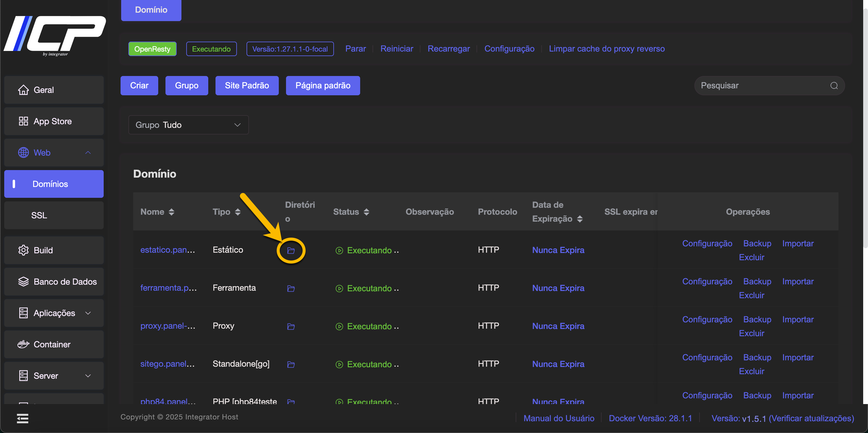Click the Criar button

coord(139,86)
